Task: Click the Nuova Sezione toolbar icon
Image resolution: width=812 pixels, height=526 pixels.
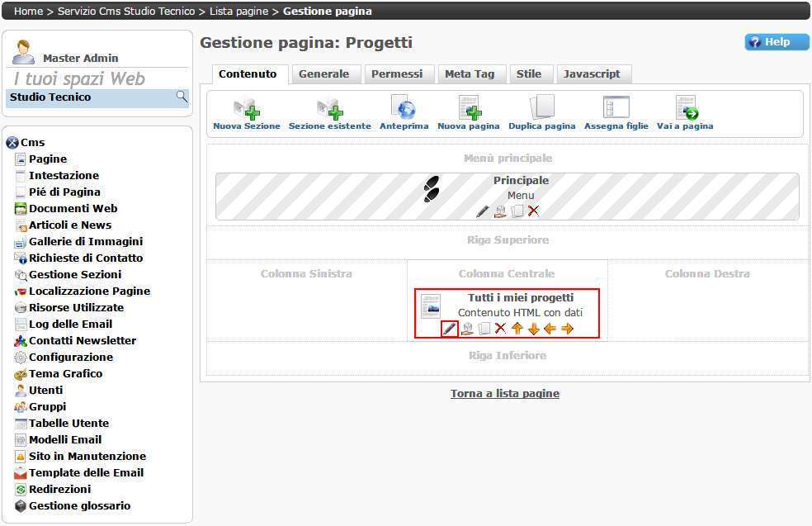Action: 246,109
